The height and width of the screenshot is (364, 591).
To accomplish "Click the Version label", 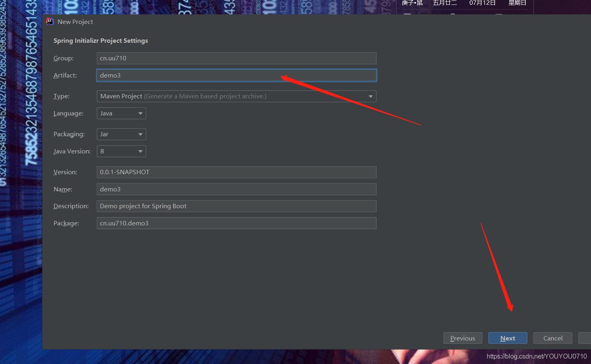I will (65, 172).
